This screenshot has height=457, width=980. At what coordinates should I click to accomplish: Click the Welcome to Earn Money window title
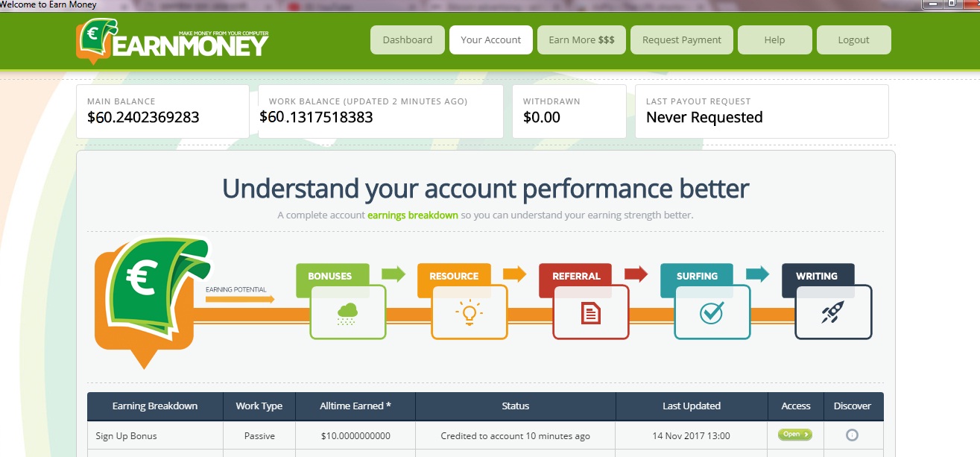tap(48, 5)
